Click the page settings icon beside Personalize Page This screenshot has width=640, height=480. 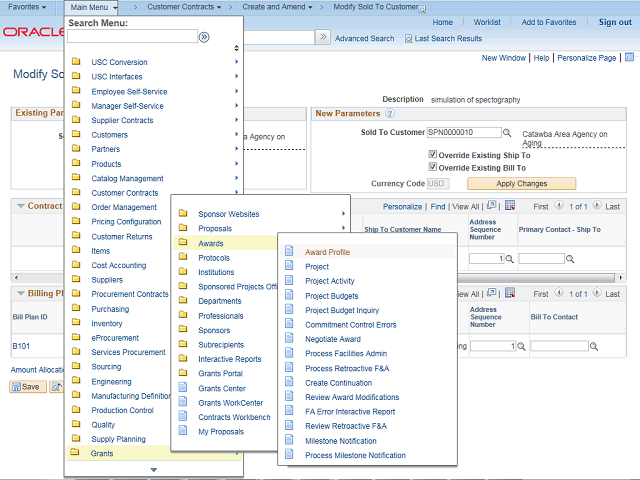point(629,57)
